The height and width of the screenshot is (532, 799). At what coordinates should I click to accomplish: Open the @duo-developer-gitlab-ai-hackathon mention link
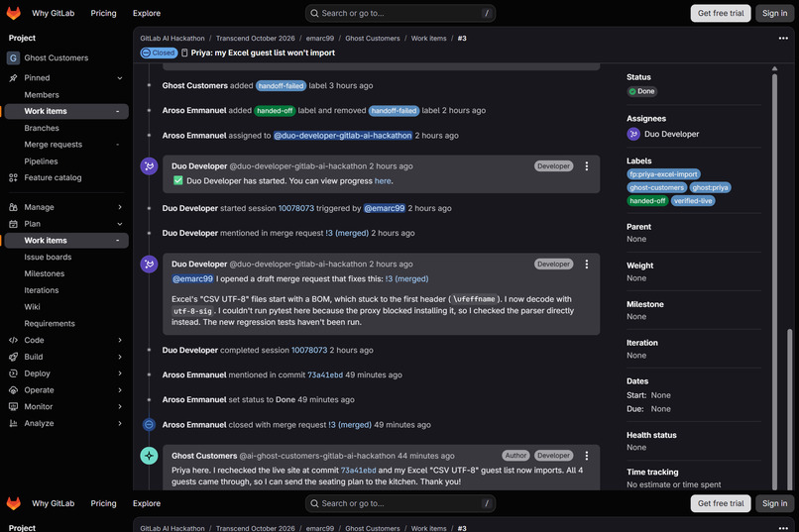click(342, 136)
